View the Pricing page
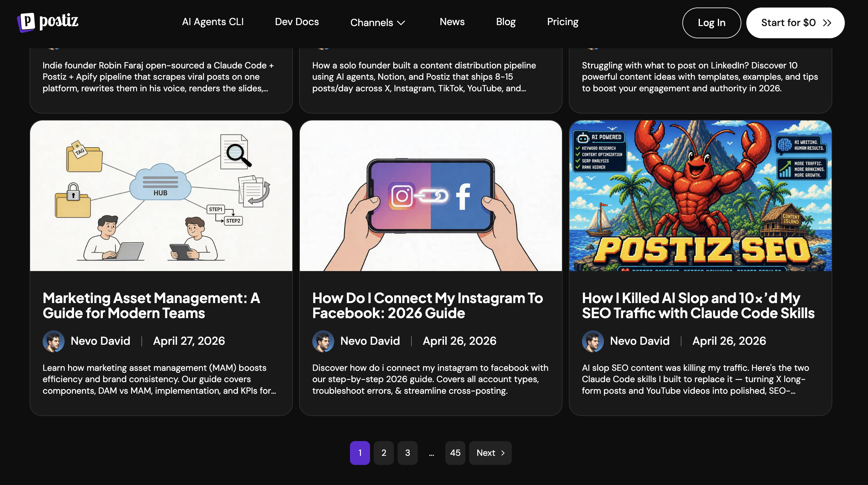This screenshot has width=868, height=485. click(563, 22)
